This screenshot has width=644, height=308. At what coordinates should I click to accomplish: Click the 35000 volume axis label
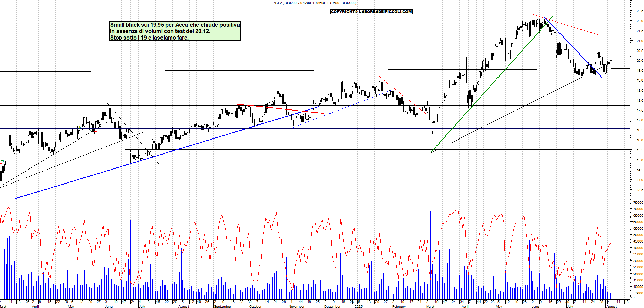pyautogui.click(x=638, y=254)
